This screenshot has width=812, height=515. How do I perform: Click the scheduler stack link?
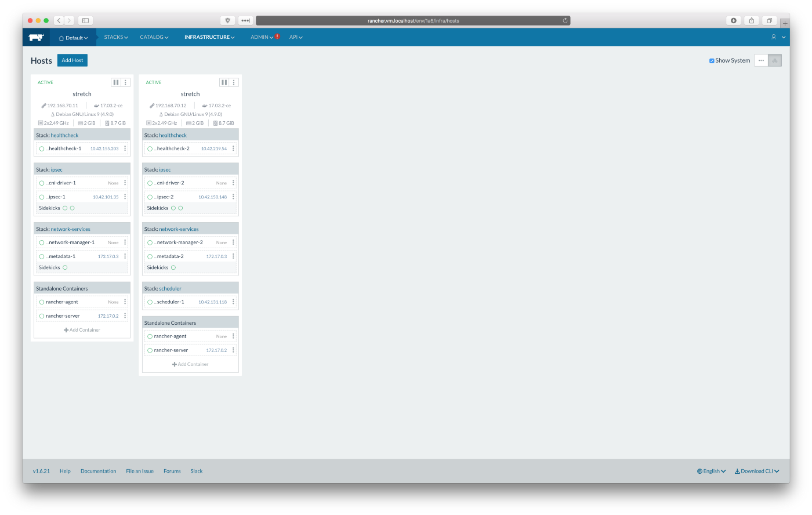tap(171, 288)
